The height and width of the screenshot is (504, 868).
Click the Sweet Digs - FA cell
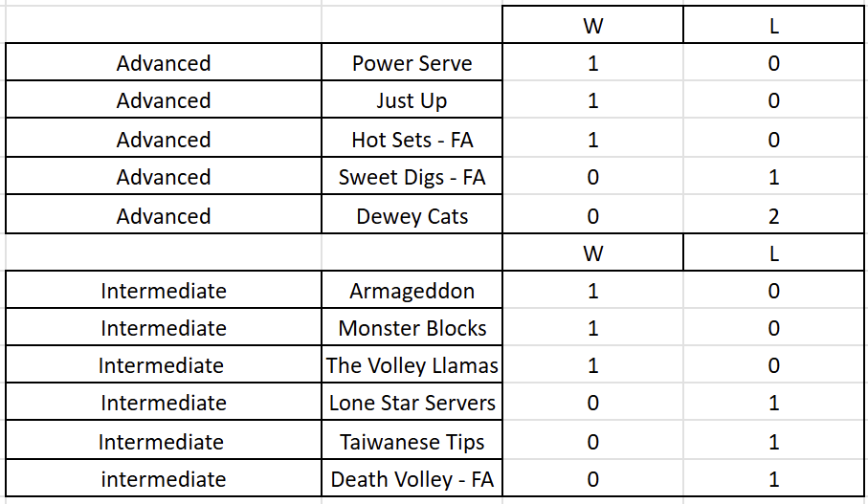pyautogui.click(x=412, y=177)
